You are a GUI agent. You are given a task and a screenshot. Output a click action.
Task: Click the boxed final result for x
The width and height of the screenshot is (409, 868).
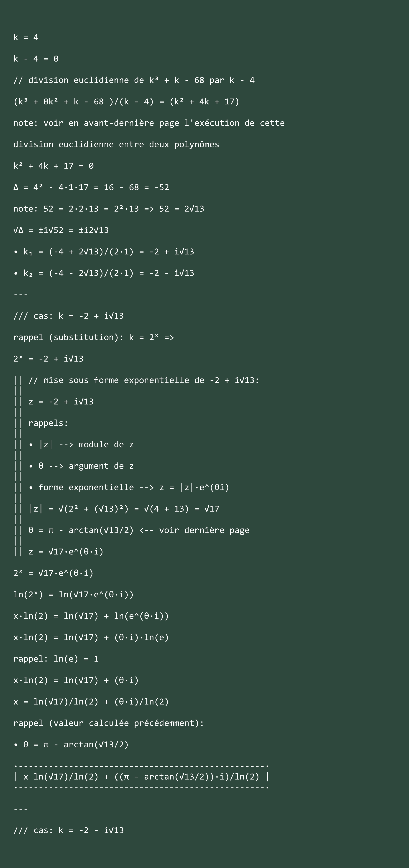pos(142,777)
